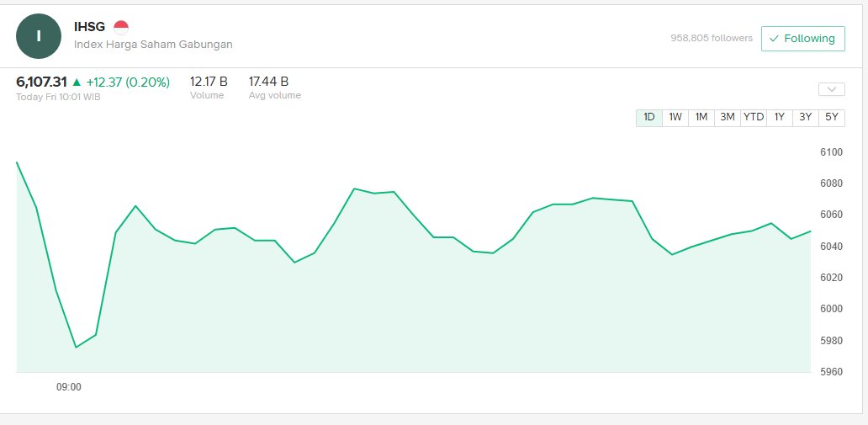
Task: Click the 6000 y-axis label
Action: 831,309
